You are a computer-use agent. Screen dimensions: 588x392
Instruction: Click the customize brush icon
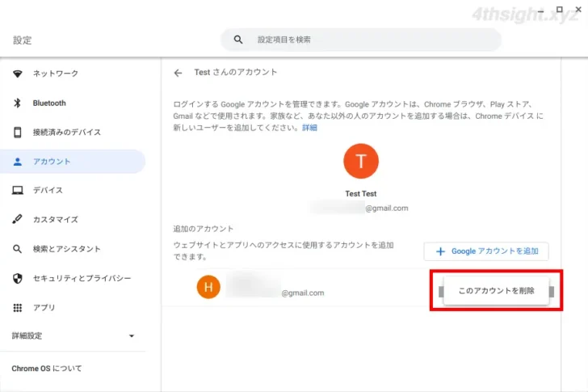pyautogui.click(x=17, y=219)
